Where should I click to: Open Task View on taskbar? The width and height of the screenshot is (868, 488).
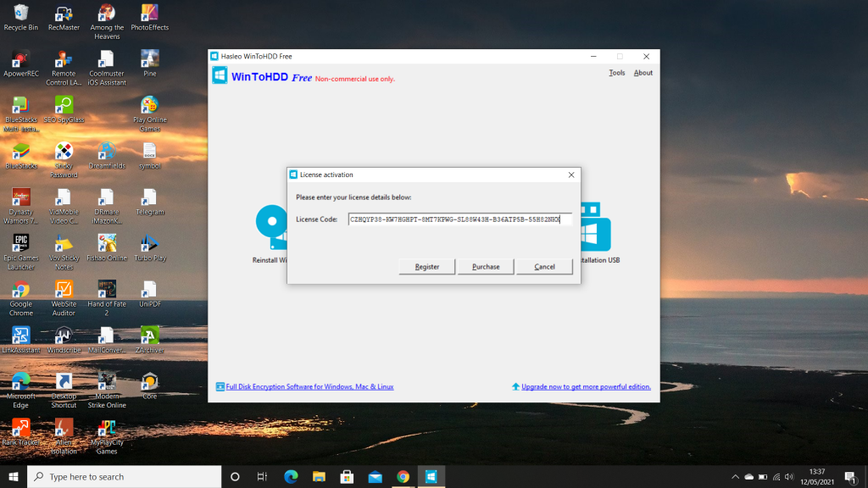[x=263, y=476]
